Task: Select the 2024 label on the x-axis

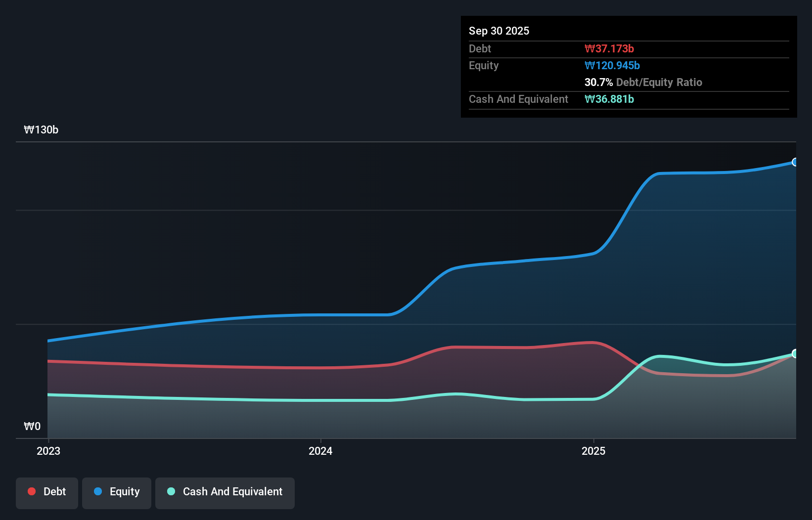Action: (320, 451)
